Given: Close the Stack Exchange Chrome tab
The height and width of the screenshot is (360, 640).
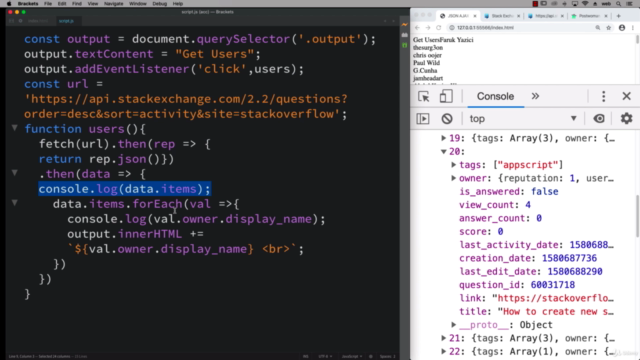Looking at the screenshot, I should pos(518,16).
